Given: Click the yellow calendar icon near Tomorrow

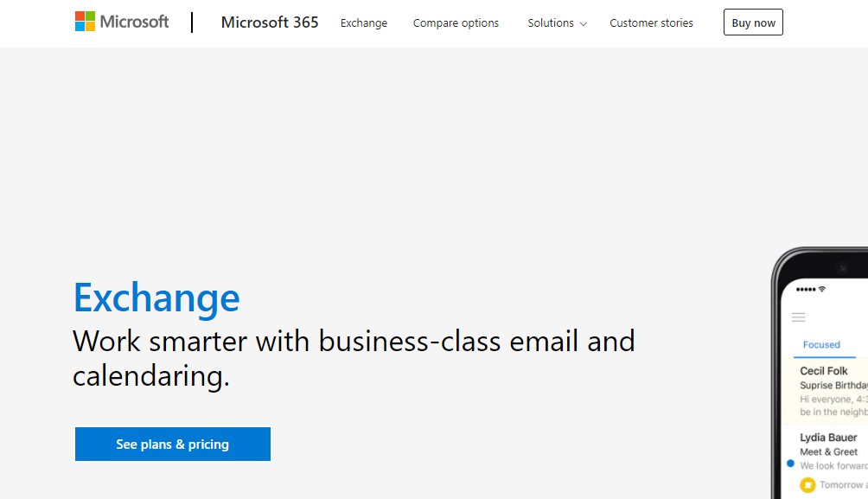Looking at the screenshot, I should [x=807, y=485].
